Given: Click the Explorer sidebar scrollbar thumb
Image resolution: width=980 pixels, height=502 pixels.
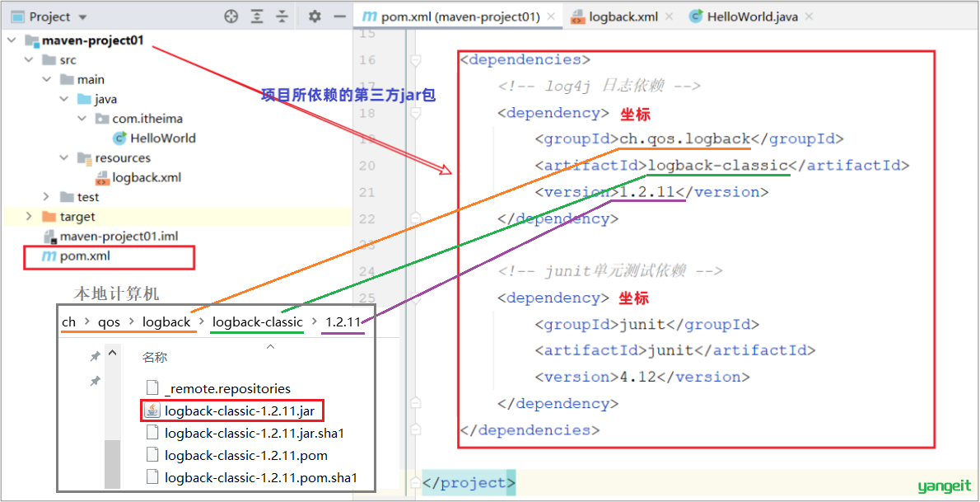Looking at the screenshot, I should click(x=113, y=464).
